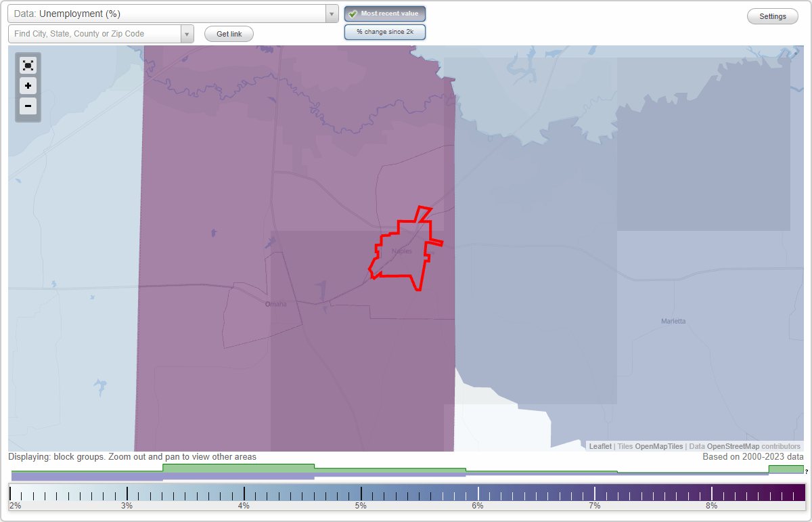Open the Unemployment (%) data combo box
Image resolution: width=812 pixels, height=522 pixels.
[169, 13]
